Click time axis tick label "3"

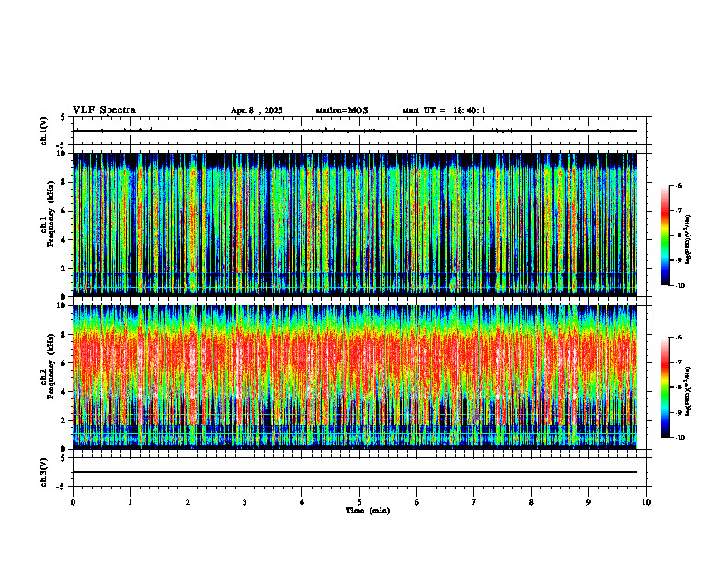(x=245, y=502)
